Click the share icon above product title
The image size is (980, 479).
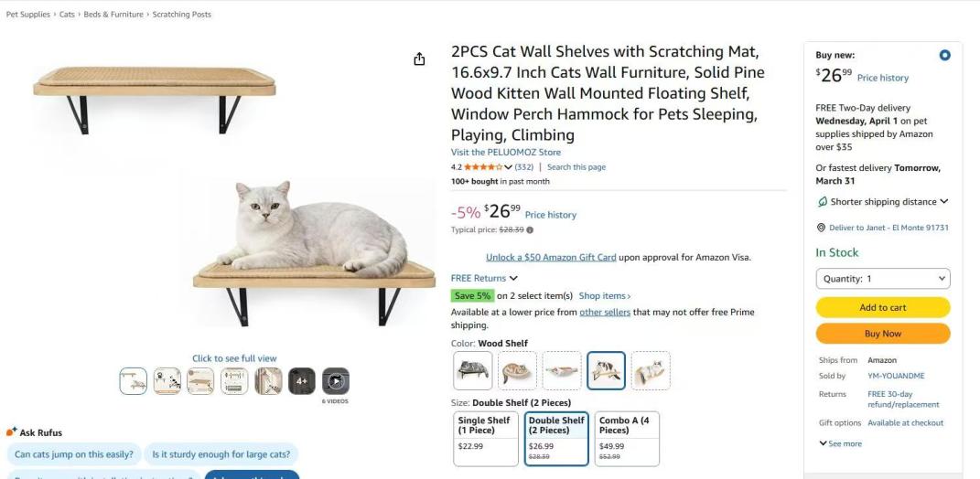click(419, 59)
